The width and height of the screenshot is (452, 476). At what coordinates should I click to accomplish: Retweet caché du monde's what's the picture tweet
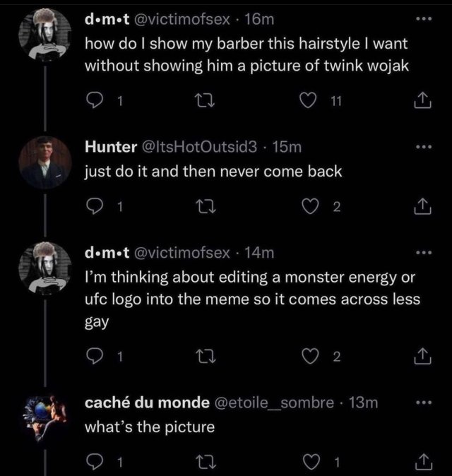pos(208,463)
